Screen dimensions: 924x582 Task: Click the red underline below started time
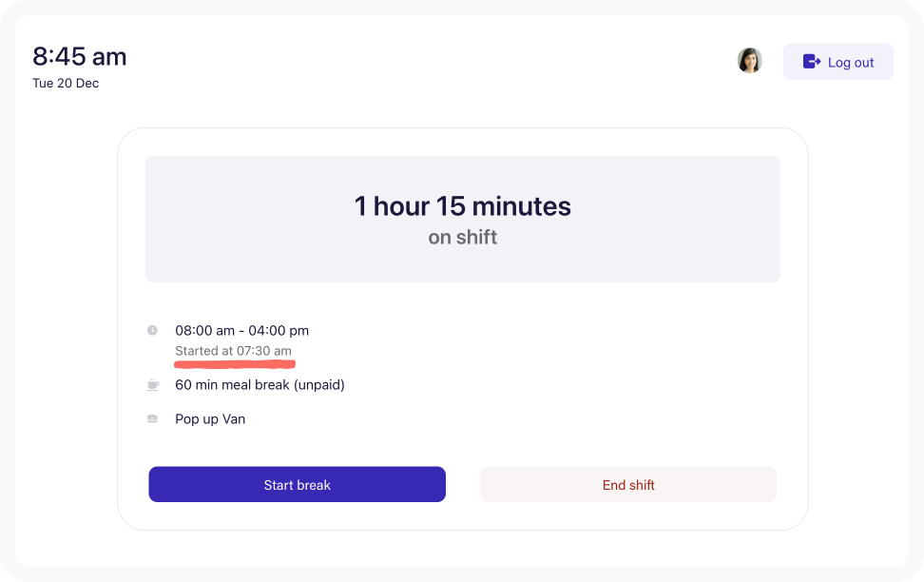tap(235, 364)
